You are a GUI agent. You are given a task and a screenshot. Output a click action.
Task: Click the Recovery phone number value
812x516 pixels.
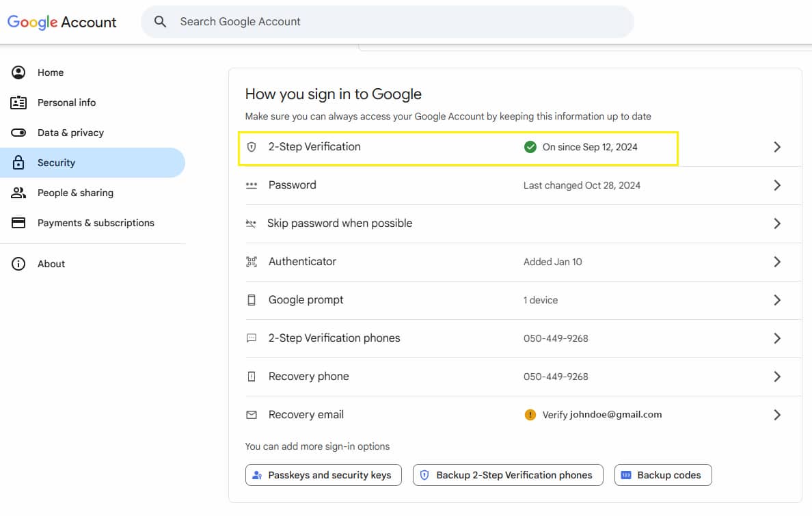pyautogui.click(x=556, y=377)
